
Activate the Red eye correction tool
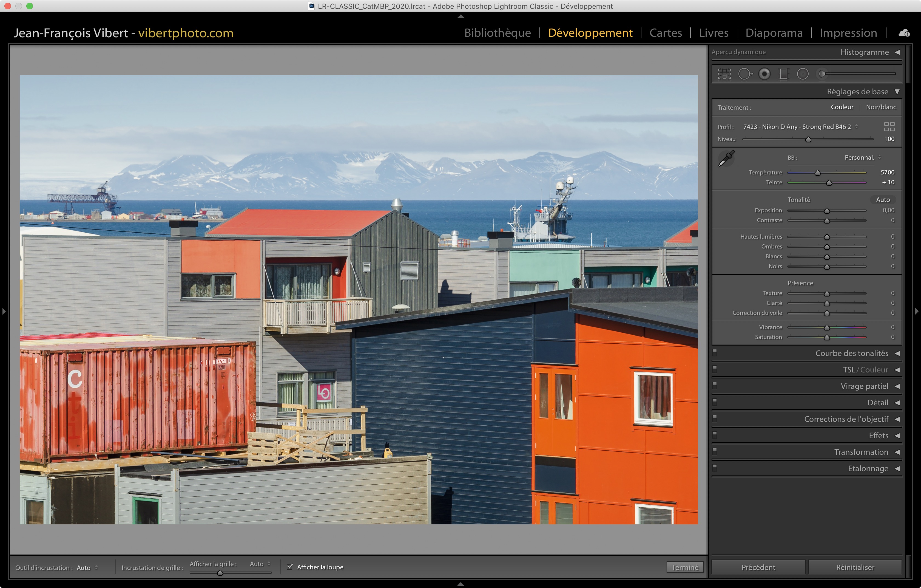[764, 74]
